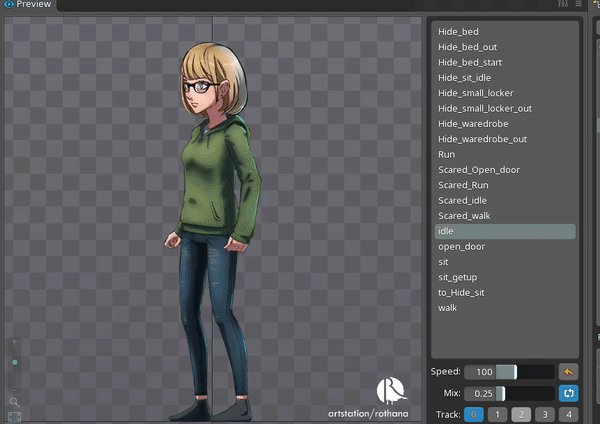The width and height of the screenshot is (600, 424).
Task: Click the Mix slider handle
Action: pos(503,393)
